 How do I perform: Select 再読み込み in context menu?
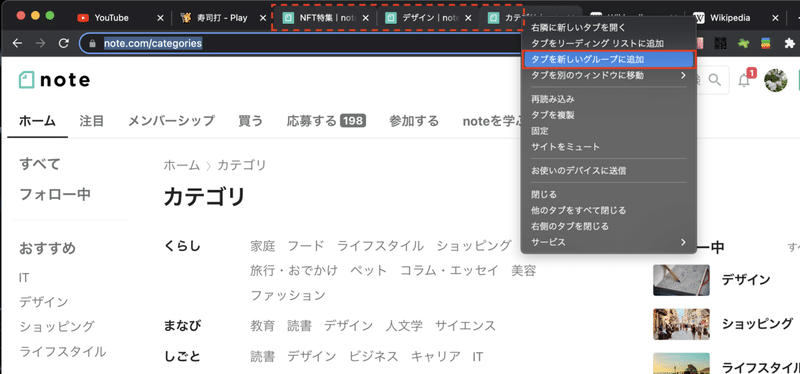click(x=609, y=99)
